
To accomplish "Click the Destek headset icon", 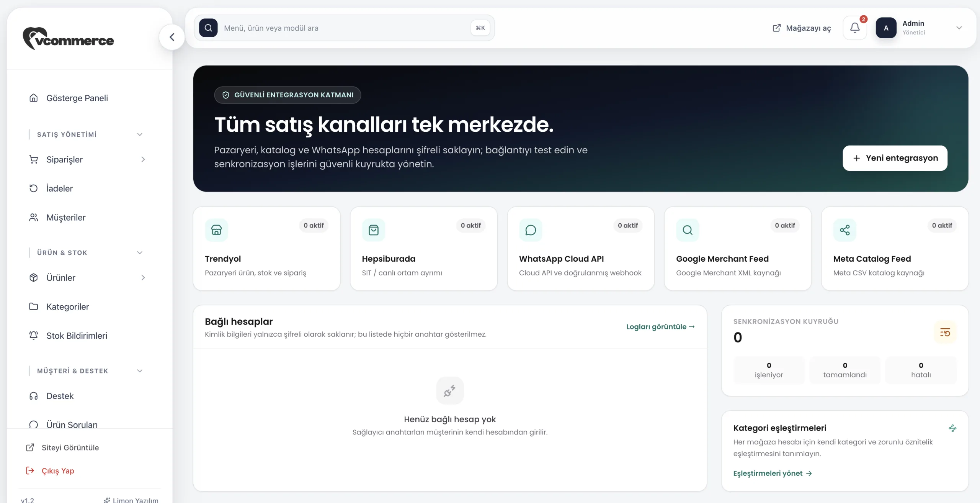I will click(x=34, y=396).
